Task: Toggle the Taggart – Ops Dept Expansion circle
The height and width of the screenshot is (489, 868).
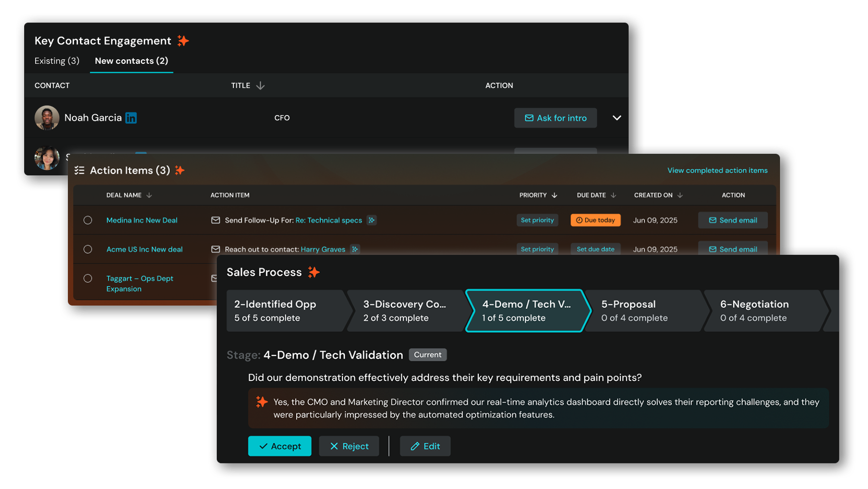Action: coord(88,278)
